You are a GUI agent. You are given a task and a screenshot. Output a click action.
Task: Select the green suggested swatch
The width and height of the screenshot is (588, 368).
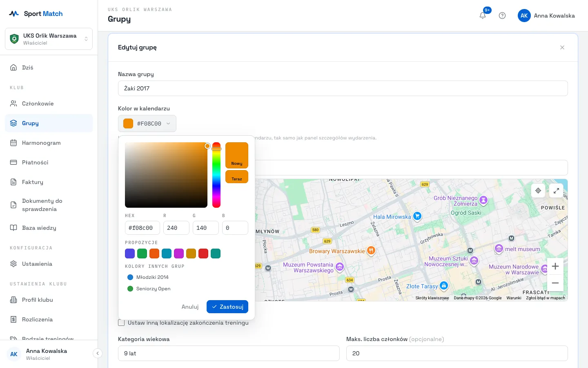click(142, 254)
